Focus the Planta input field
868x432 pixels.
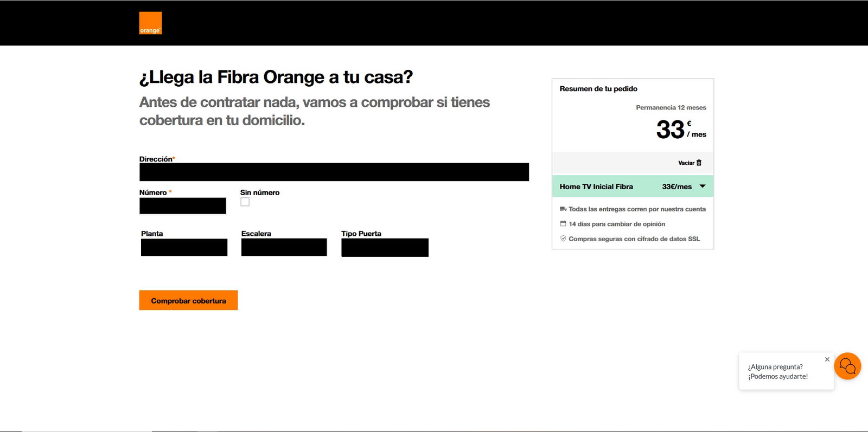[184, 247]
